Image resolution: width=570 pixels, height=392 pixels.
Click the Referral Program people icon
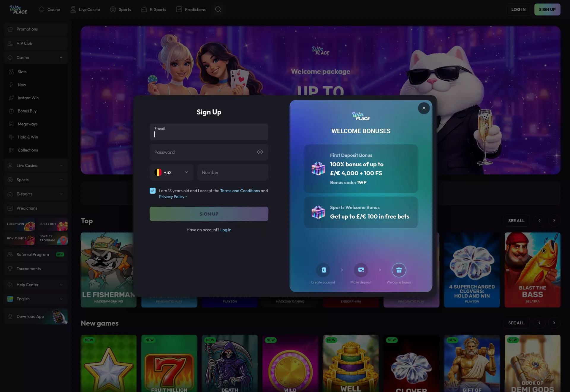pyautogui.click(x=10, y=254)
